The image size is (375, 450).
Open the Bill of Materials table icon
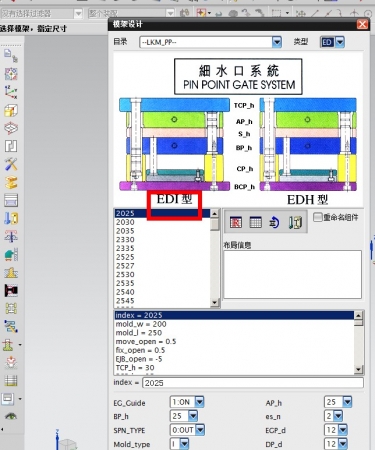click(x=11, y=381)
